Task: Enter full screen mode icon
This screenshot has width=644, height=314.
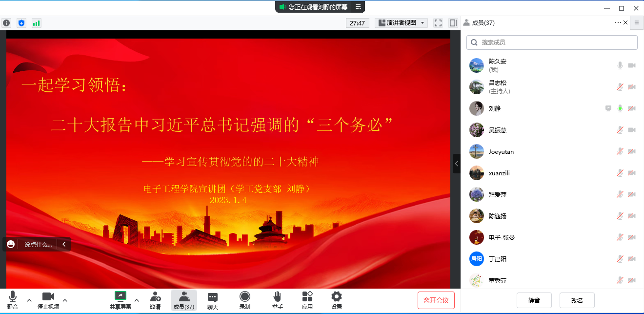Action: [438, 23]
